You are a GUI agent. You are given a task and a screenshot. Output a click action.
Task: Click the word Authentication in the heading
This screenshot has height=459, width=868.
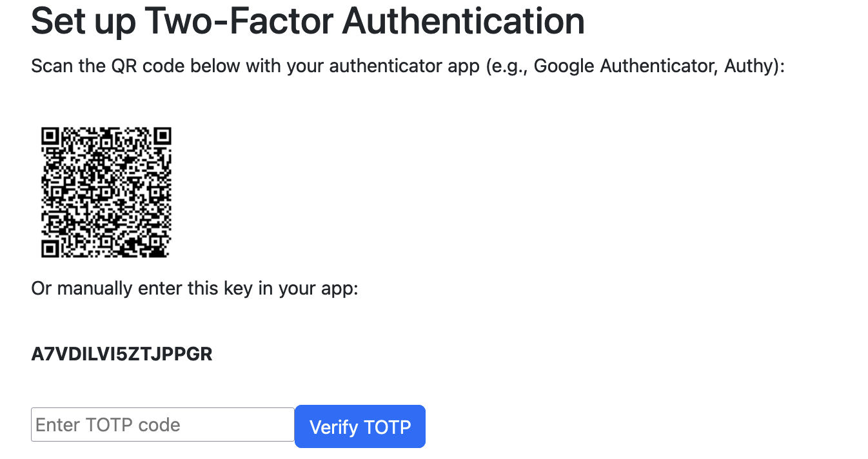click(464, 21)
